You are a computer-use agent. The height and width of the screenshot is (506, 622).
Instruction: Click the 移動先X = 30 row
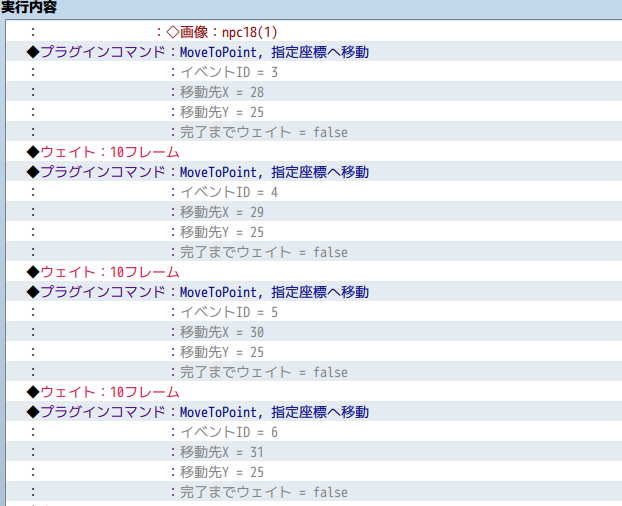click(x=314, y=332)
